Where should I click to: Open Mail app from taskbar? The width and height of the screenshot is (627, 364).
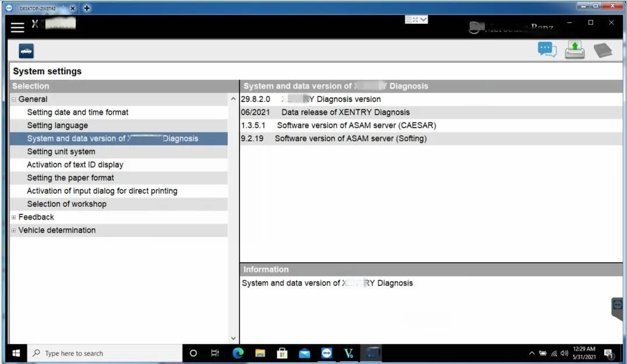304,353
